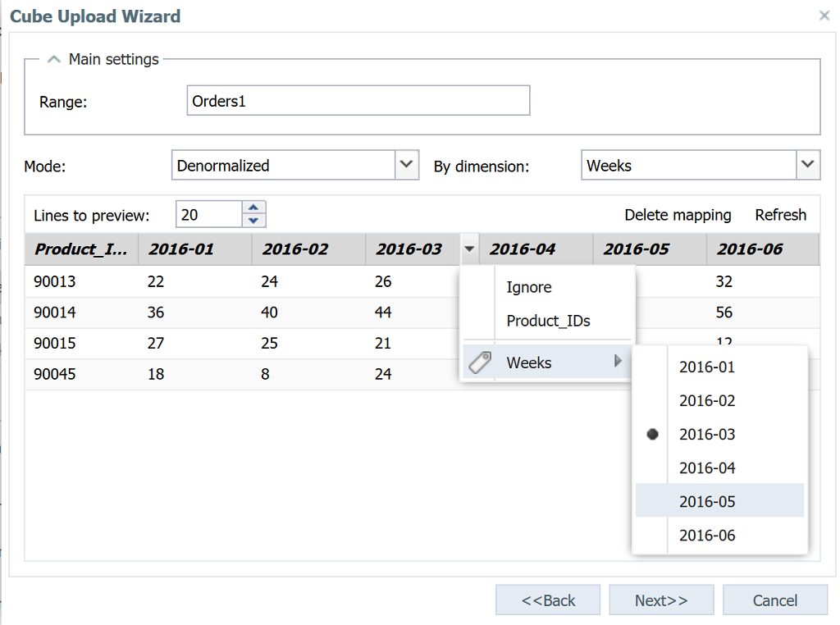Close the Cube Upload Wizard dialog
This screenshot has width=840, height=625.
click(824, 16)
